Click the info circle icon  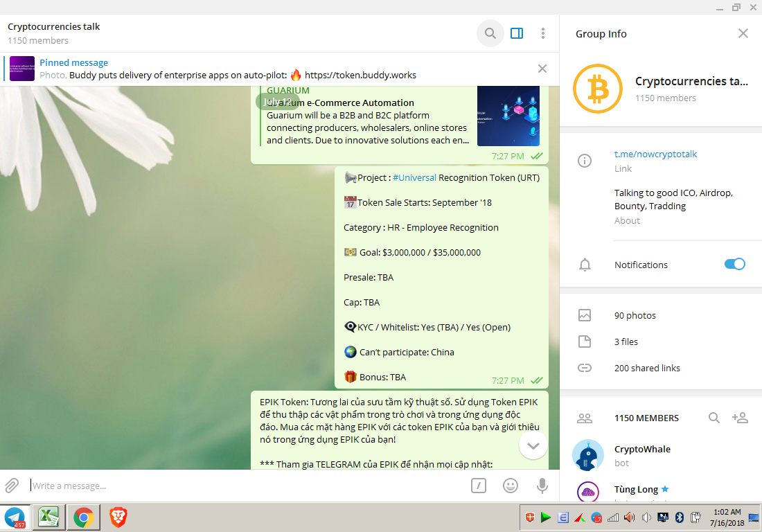click(585, 161)
